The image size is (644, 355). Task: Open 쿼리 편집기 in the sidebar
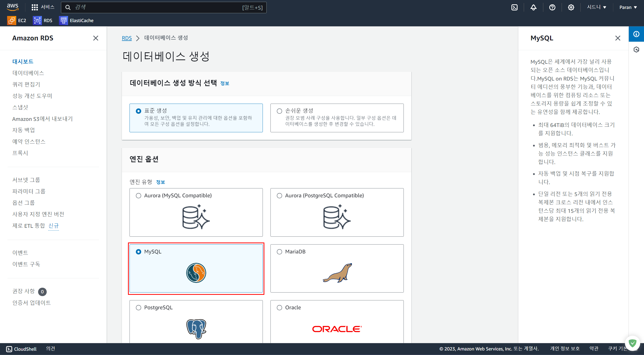coord(26,84)
